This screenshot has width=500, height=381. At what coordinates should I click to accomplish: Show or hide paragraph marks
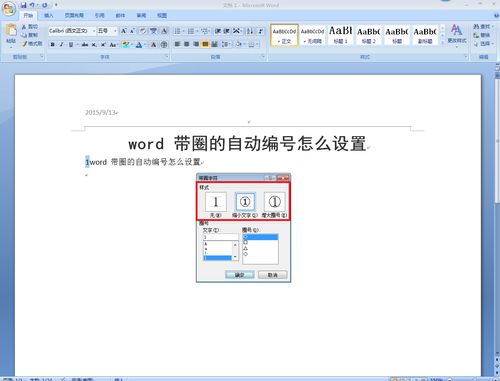(261, 31)
